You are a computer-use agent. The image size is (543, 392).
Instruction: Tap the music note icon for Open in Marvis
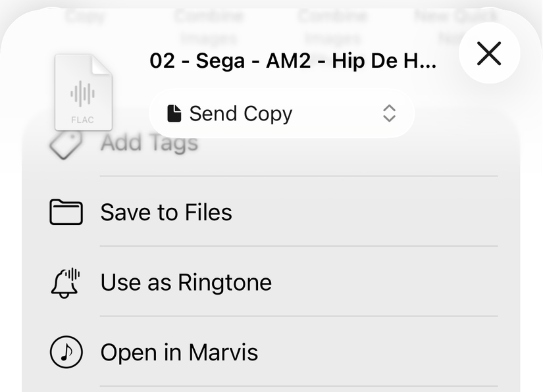point(66,352)
